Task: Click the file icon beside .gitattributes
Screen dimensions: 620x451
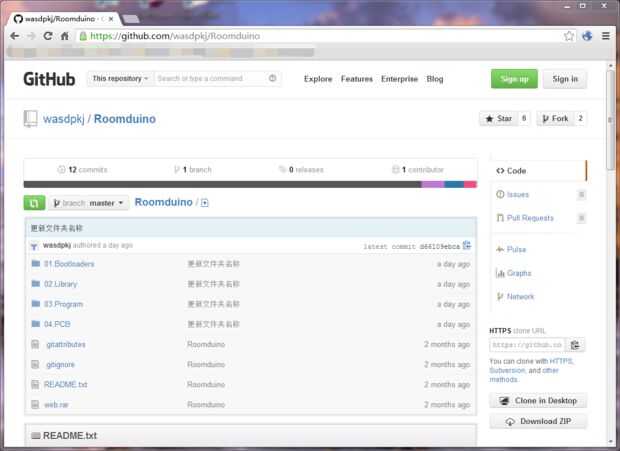Action: coord(35,344)
